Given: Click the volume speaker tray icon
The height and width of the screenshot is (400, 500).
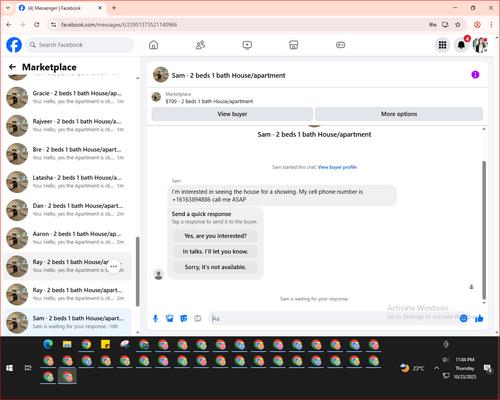Looking at the screenshot, I should tap(446, 359).
